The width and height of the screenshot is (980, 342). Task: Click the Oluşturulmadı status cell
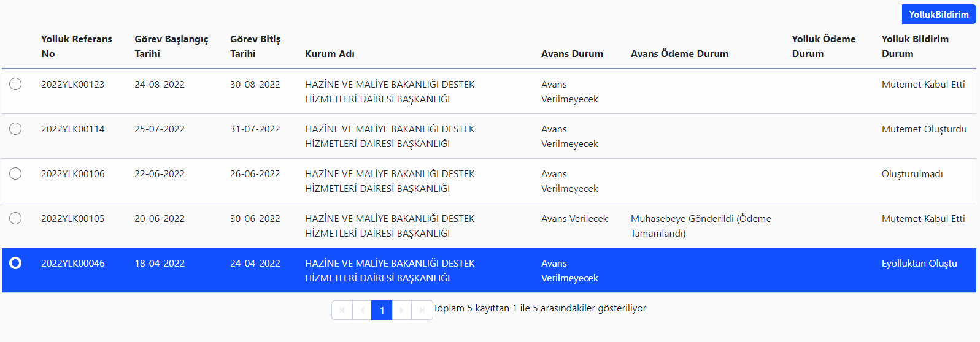912,173
